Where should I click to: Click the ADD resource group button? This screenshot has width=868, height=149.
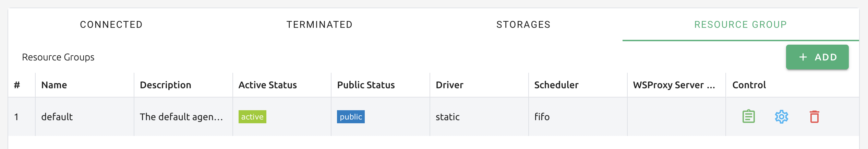pos(817,57)
